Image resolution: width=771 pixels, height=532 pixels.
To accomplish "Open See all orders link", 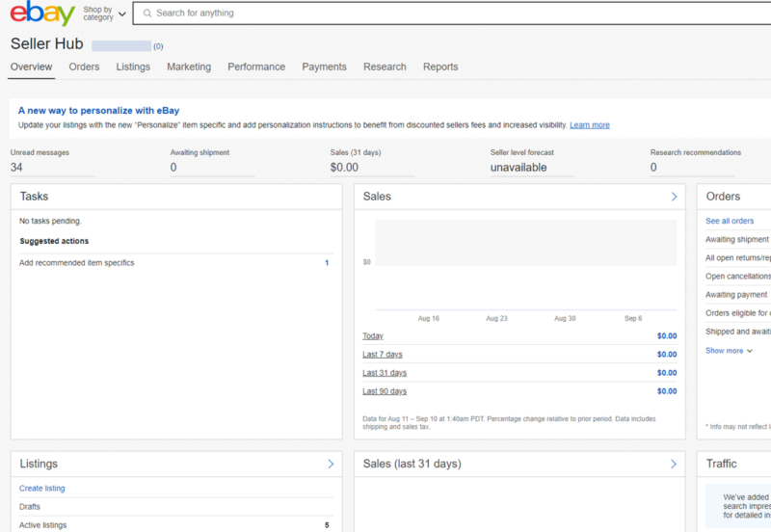I will 730,221.
